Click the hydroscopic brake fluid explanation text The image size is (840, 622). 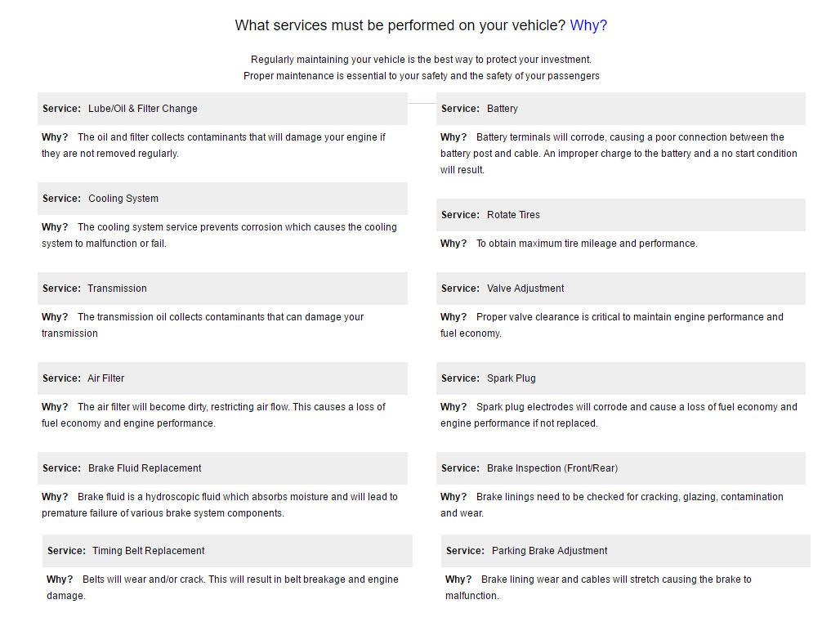click(220, 504)
